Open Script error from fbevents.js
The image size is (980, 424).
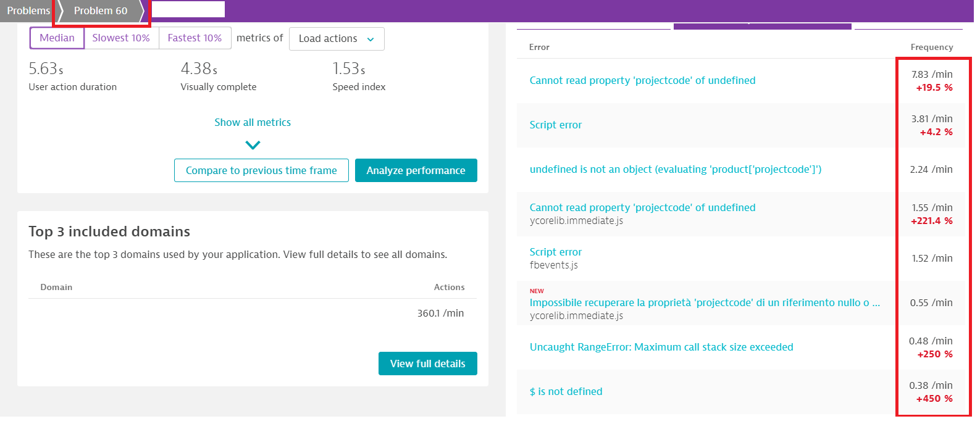click(555, 252)
